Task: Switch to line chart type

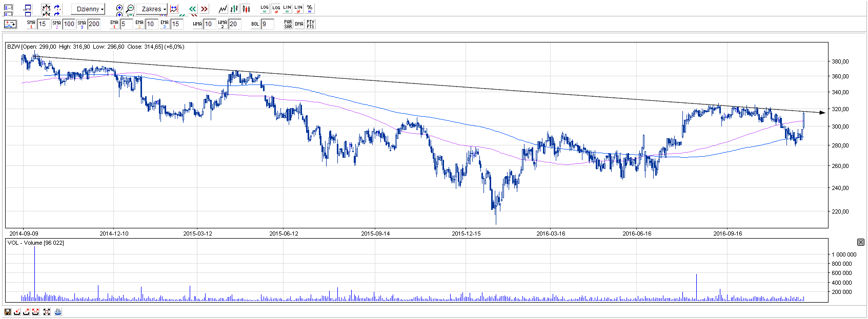Action: [x=223, y=9]
